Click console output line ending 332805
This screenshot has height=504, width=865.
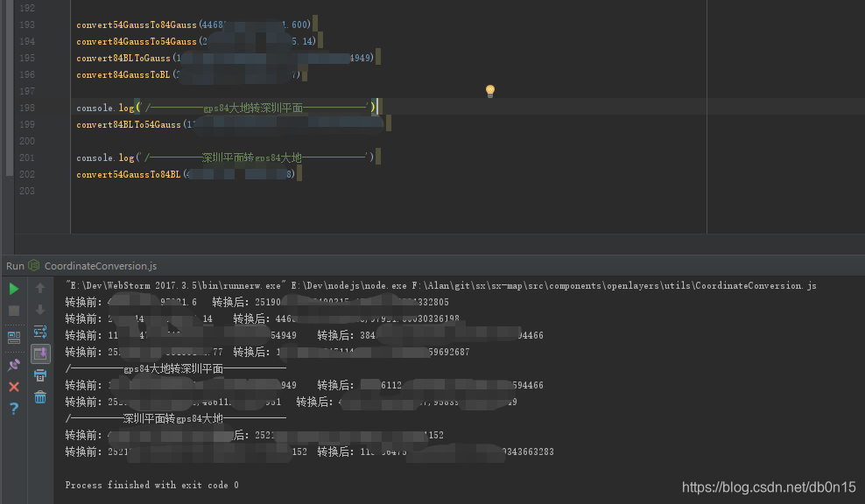tap(257, 302)
